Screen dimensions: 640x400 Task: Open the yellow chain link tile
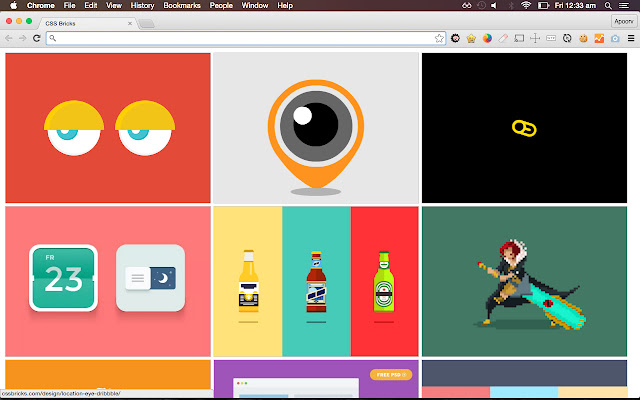[x=525, y=127]
